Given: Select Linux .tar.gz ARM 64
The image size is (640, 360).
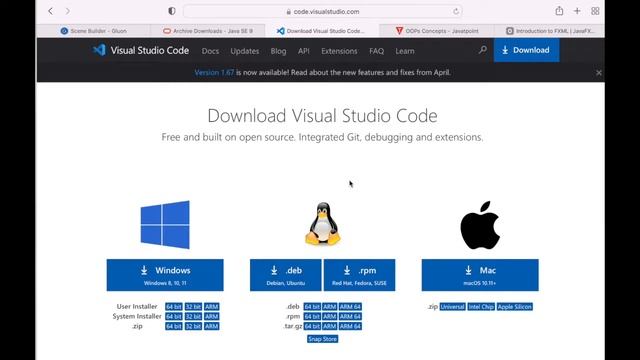Looking at the screenshot, I should (x=350, y=326).
